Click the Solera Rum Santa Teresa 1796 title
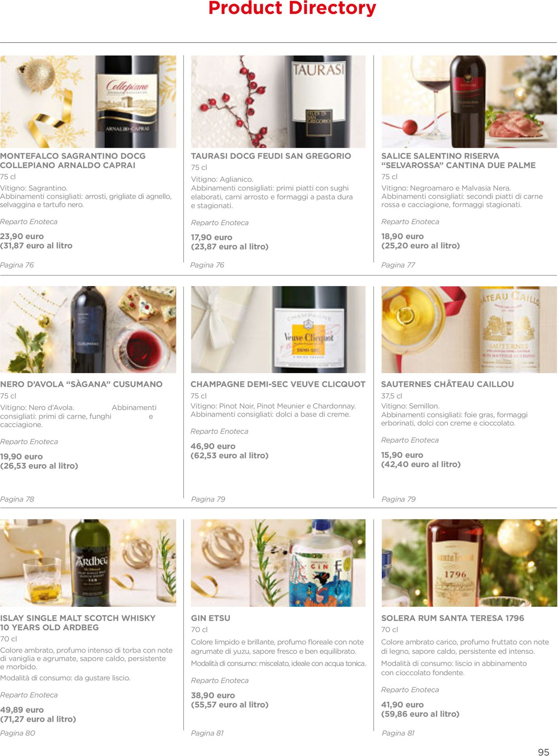 [453, 618]
